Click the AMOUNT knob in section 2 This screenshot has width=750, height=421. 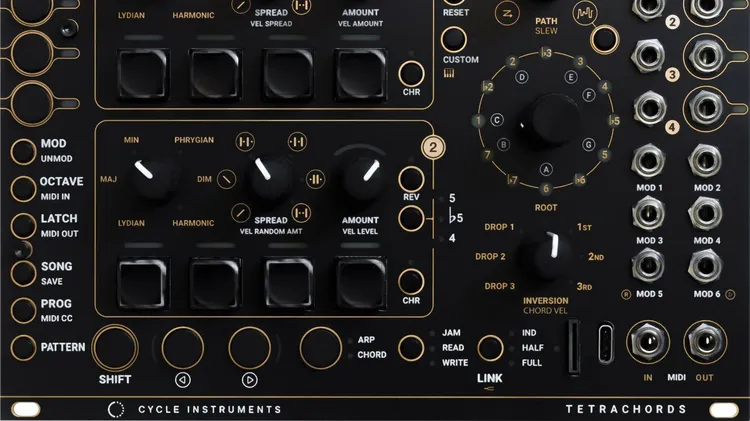coord(361,177)
